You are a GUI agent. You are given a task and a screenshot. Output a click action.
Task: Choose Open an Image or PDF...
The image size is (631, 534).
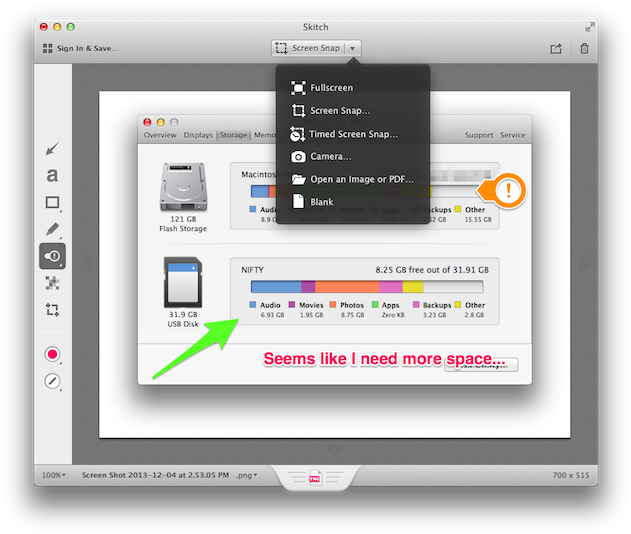(x=353, y=179)
